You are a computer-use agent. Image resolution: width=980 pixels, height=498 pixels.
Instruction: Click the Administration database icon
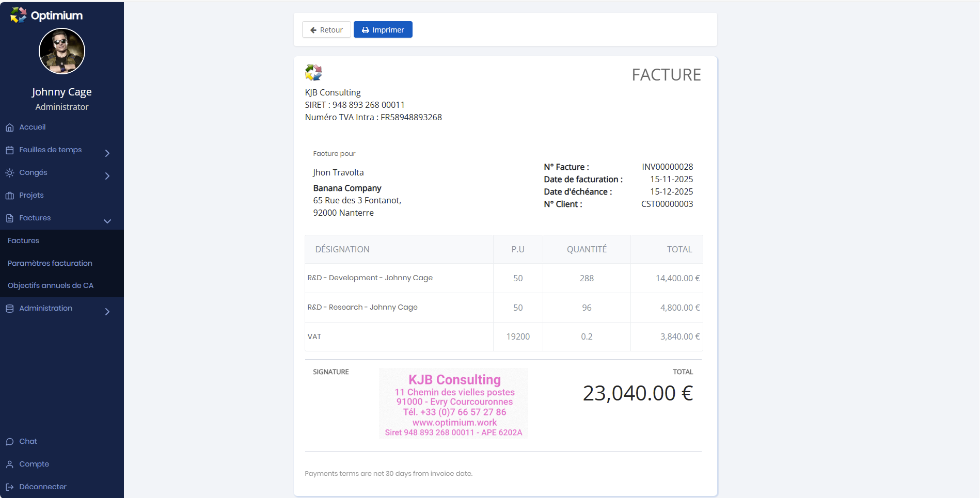10,309
